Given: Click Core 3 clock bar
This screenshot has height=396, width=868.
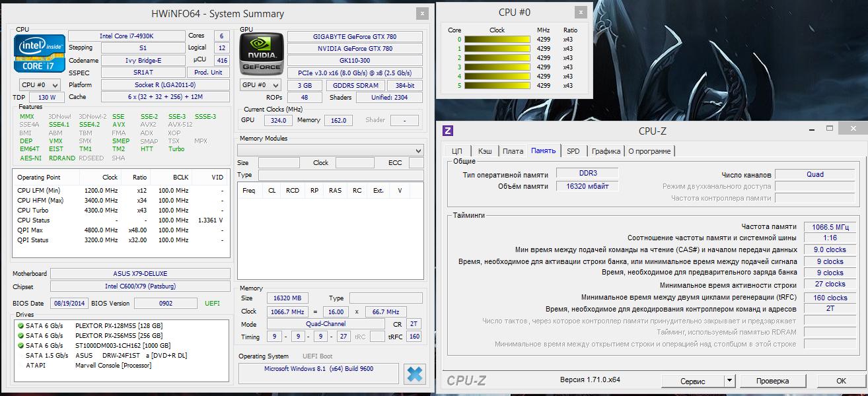Looking at the screenshot, I should [x=497, y=67].
